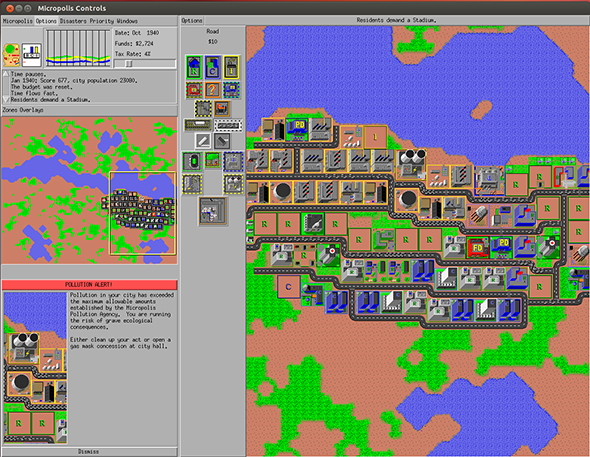Select the Seaport building tool
This screenshot has height=457, width=590.
point(233,161)
